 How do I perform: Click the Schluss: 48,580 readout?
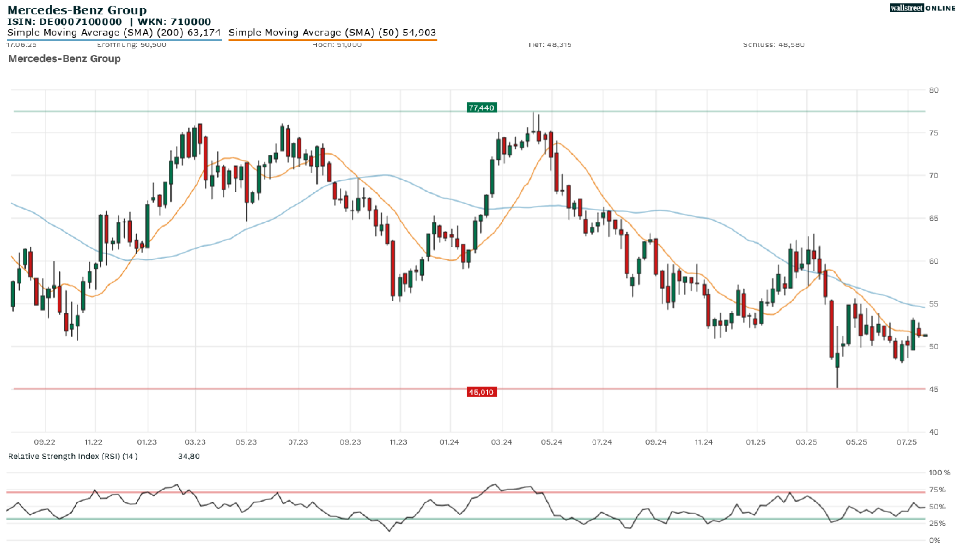pos(774,44)
